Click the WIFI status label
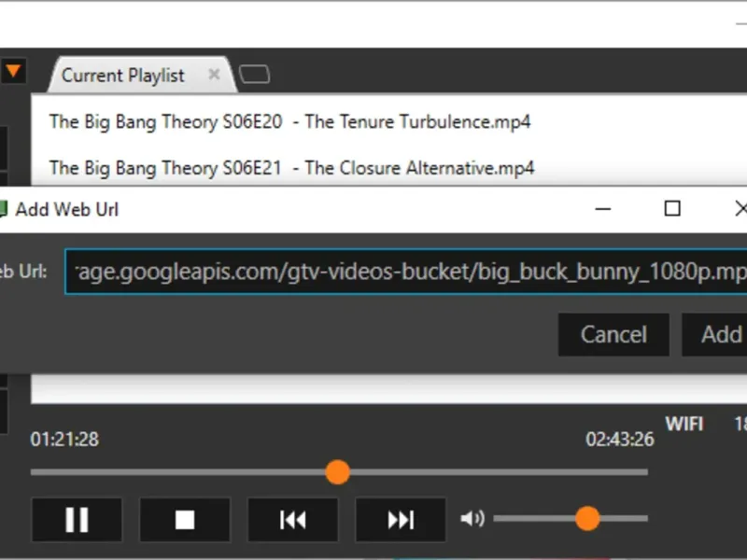This screenshot has height=560, width=747. 684,424
